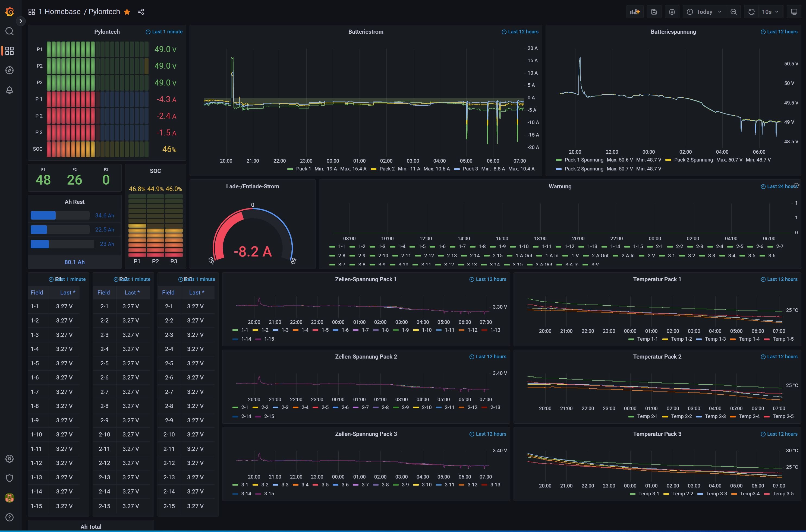Screen dimensions: 806x532
Task: Click the 1-5 red legend color swatch
Action: pyautogui.click(x=315, y=330)
